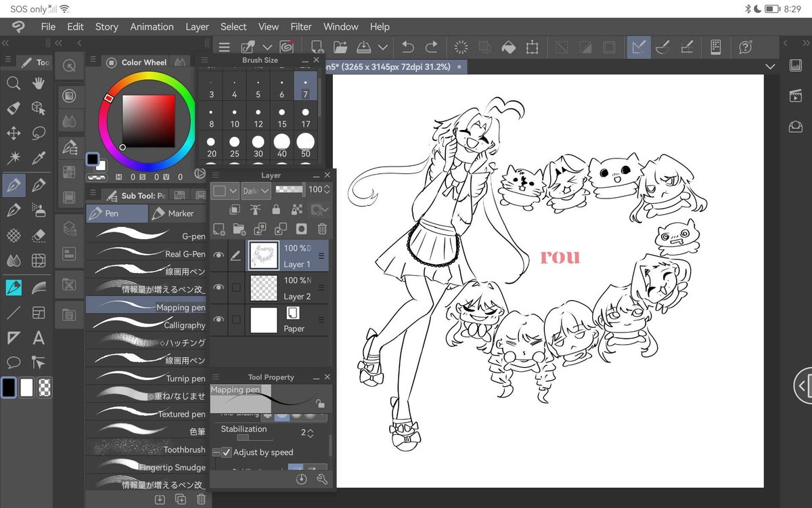
Task: Click the Open file folder icon
Action: tap(340, 47)
